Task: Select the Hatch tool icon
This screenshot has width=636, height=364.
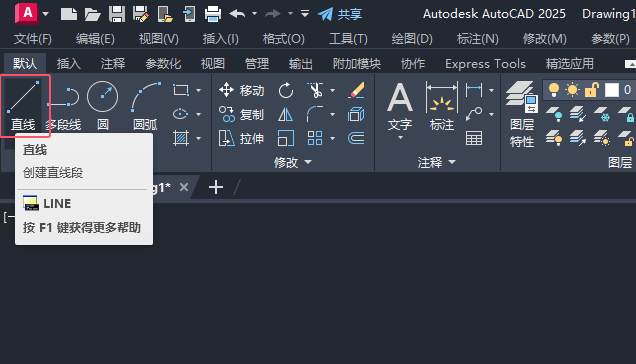Action: click(180, 138)
